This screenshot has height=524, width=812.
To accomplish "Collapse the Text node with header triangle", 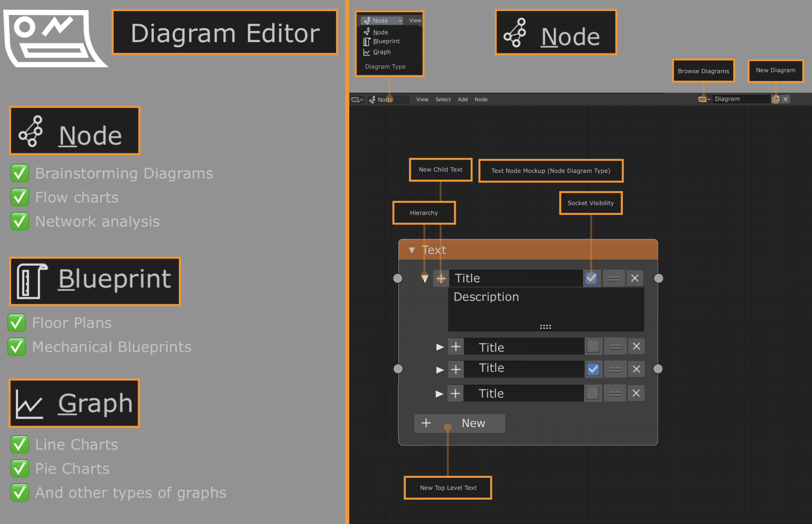I will [412, 250].
